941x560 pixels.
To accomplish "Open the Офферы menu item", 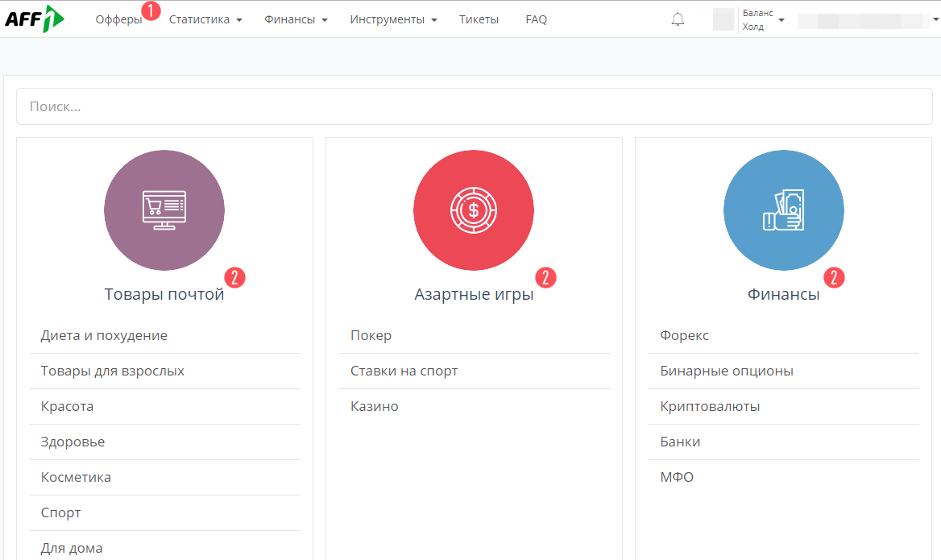I will [x=118, y=19].
